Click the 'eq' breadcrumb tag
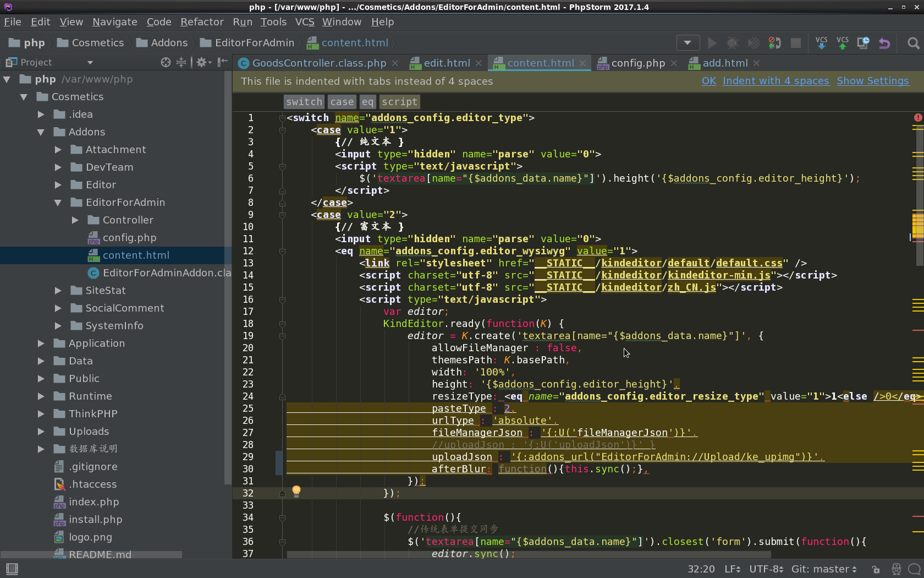Image resolution: width=924 pixels, height=578 pixels. coord(367,102)
